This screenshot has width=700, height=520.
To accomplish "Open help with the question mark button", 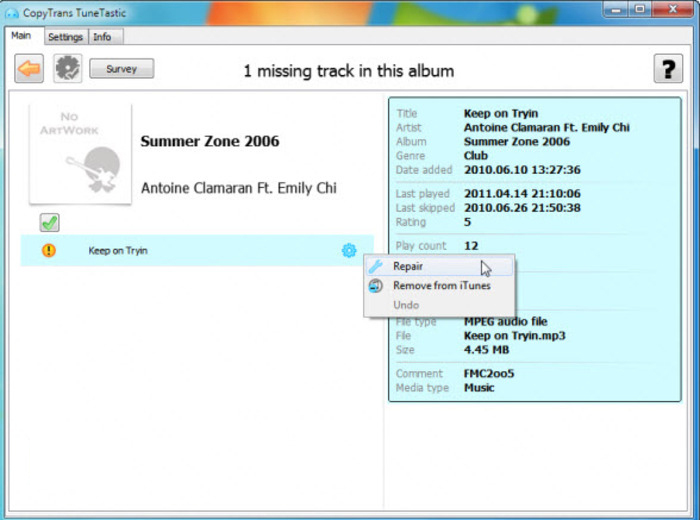I will pyautogui.click(x=668, y=69).
